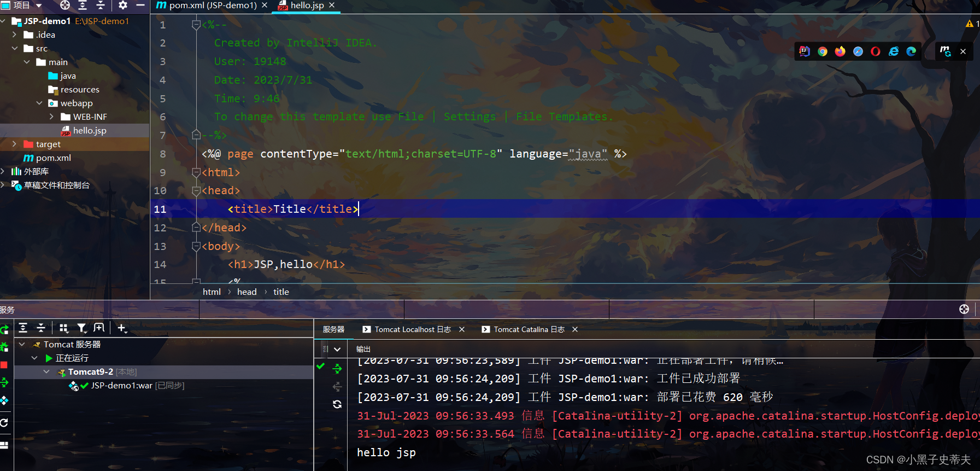
Task: Open hello.jsp in the built-in IntelliJ preview
Action: coord(805,51)
